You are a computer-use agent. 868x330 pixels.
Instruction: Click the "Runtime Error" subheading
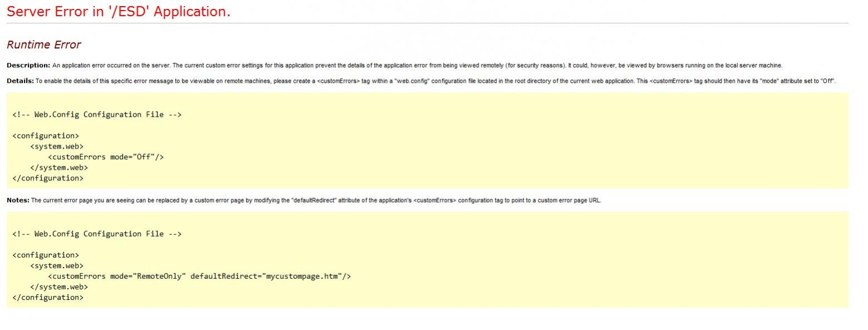[44, 45]
